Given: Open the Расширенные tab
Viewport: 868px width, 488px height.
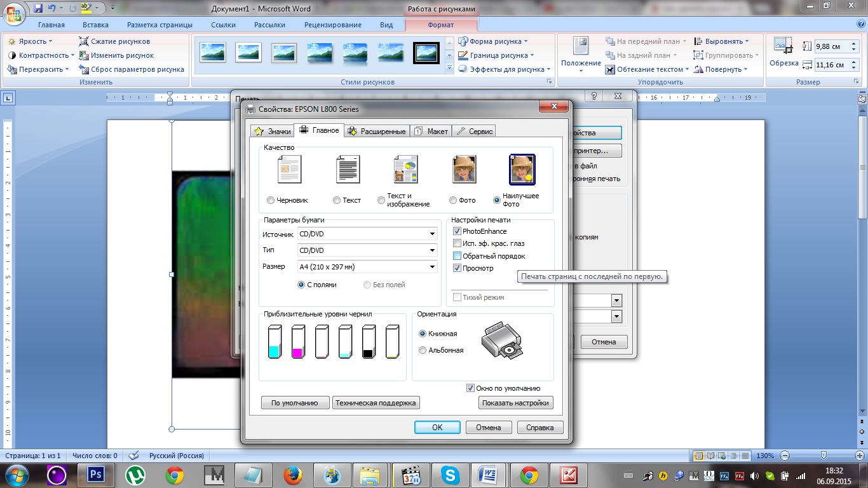Looking at the screenshot, I should (x=376, y=132).
